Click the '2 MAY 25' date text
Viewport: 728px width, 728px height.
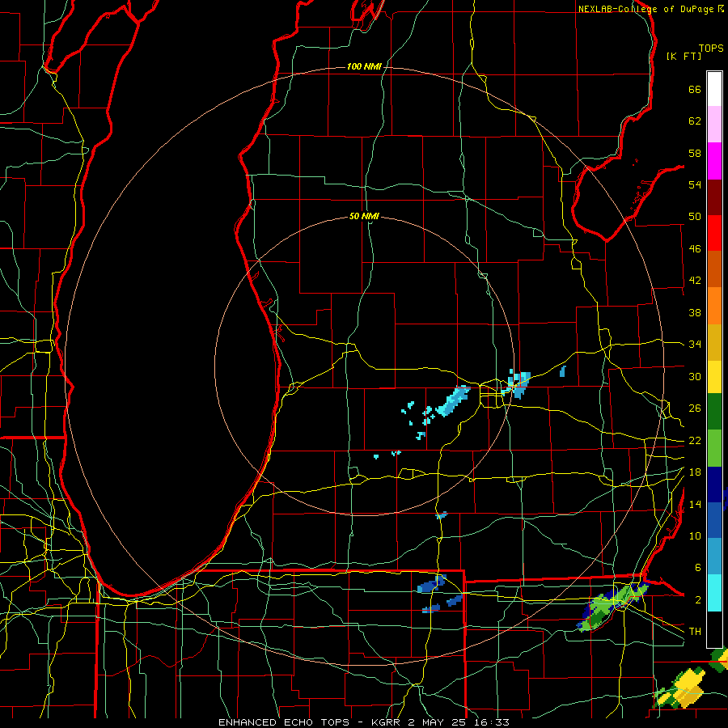point(437,722)
